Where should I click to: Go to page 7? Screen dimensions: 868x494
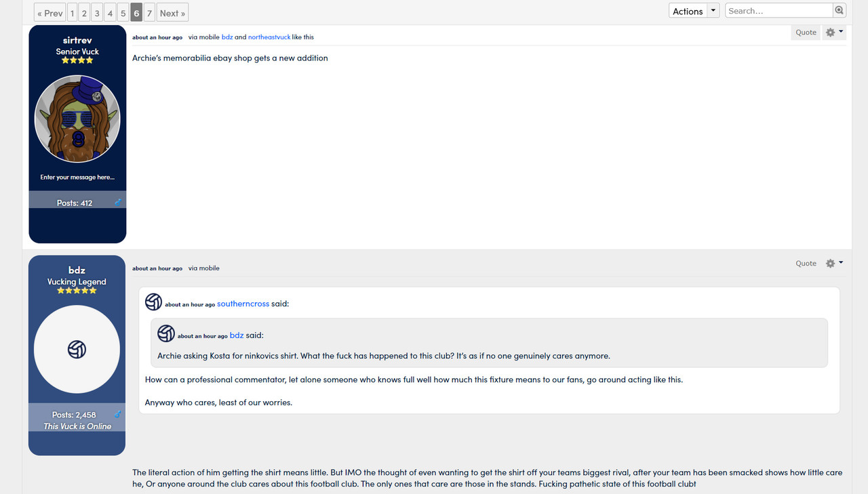point(149,13)
